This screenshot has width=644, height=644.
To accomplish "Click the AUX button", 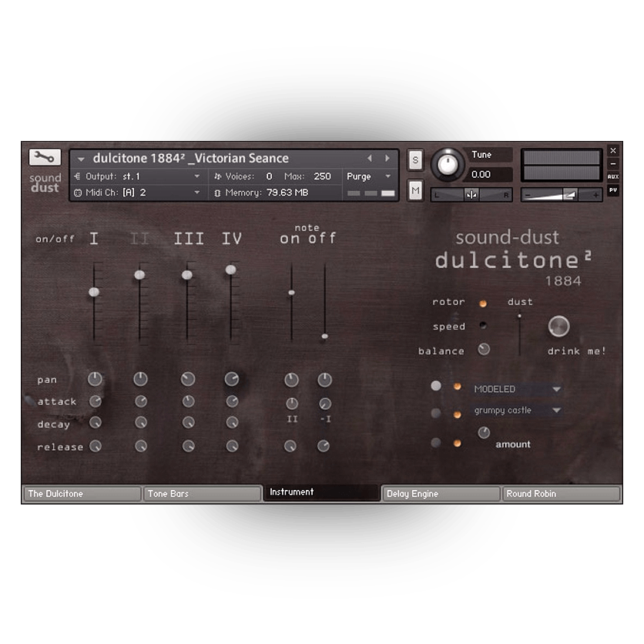I will tap(612, 176).
